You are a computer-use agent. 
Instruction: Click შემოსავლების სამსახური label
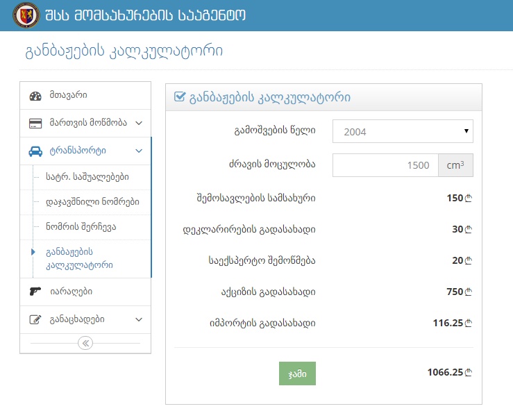point(256,198)
